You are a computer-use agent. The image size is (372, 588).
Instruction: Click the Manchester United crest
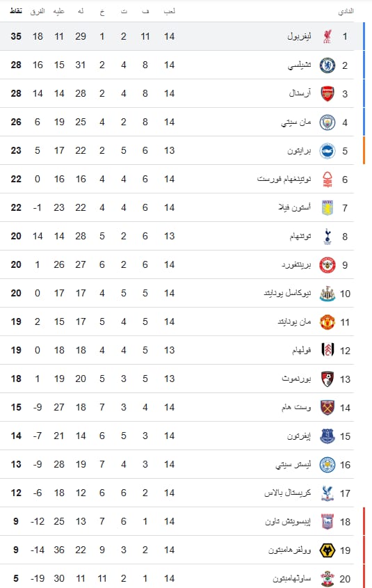coord(327,321)
